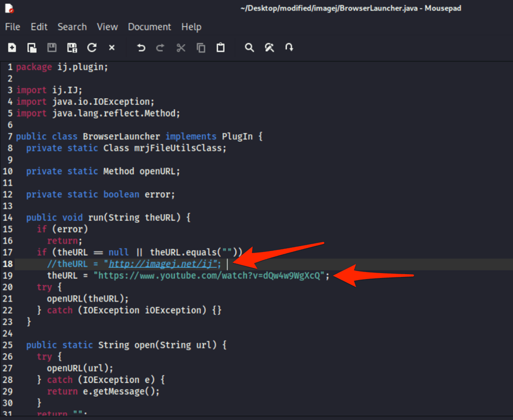Click 'openURL;' on line 10

pyautogui.click(x=159, y=171)
